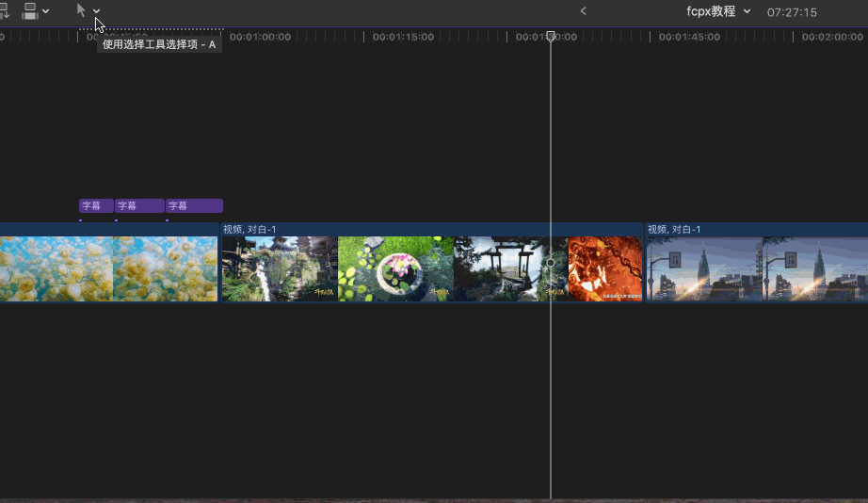The height and width of the screenshot is (503, 868).
Task: Select the second 字幕 caption clip
Action: (x=139, y=205)
